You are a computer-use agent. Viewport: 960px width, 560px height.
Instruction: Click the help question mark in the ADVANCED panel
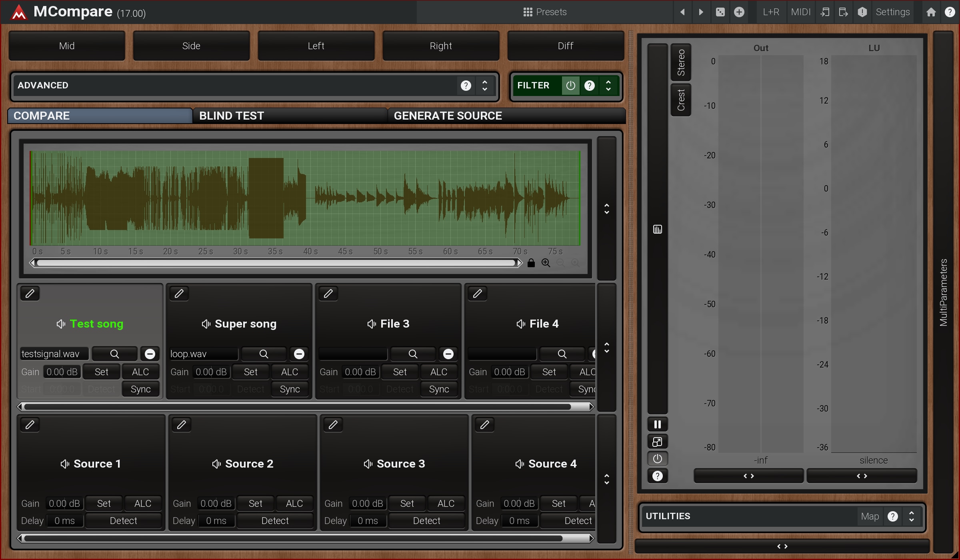click(x=466, y=86)
